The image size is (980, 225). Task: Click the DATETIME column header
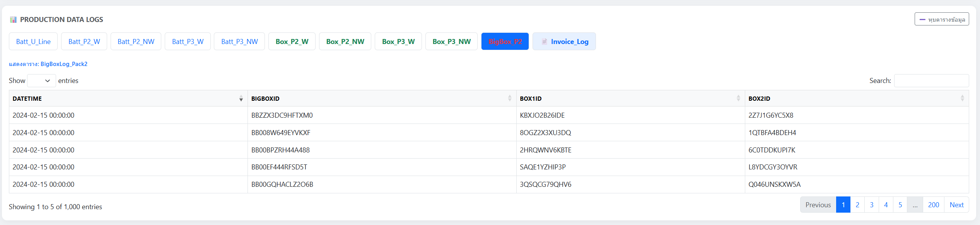[128, 98]
